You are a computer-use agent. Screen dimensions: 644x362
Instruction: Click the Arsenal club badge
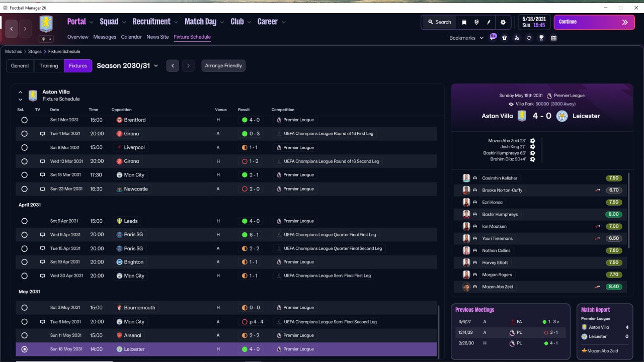coord(119,335)
